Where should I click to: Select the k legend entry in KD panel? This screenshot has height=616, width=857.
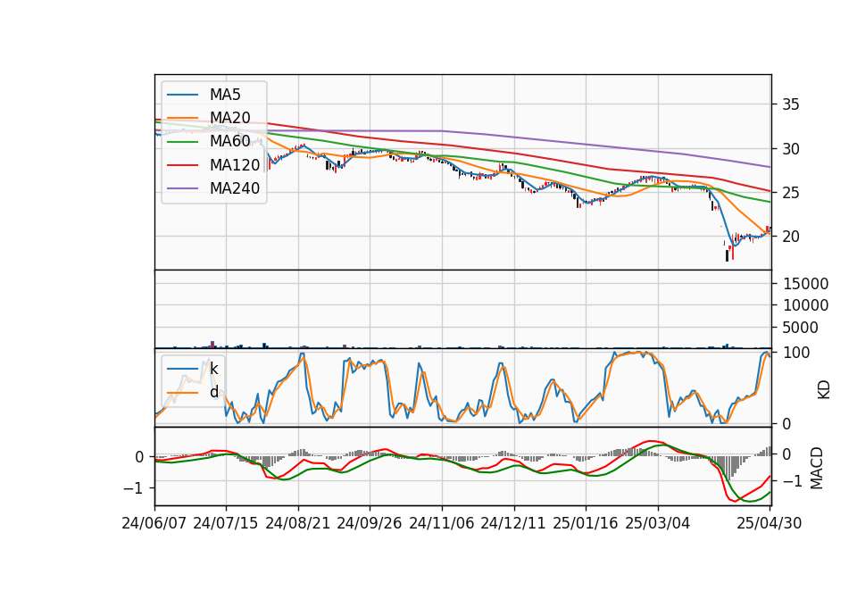point(213,369)
